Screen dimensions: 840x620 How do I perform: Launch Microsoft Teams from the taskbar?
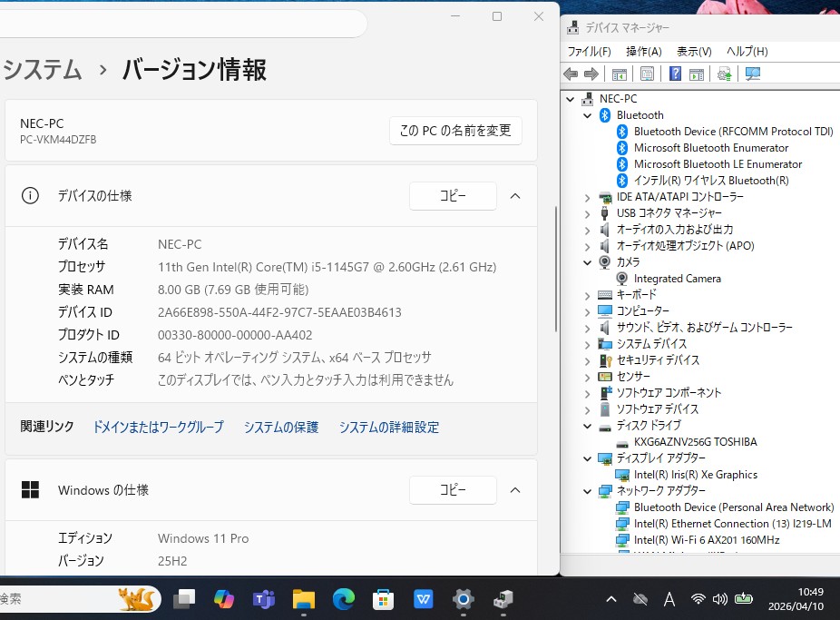point(263,599)
